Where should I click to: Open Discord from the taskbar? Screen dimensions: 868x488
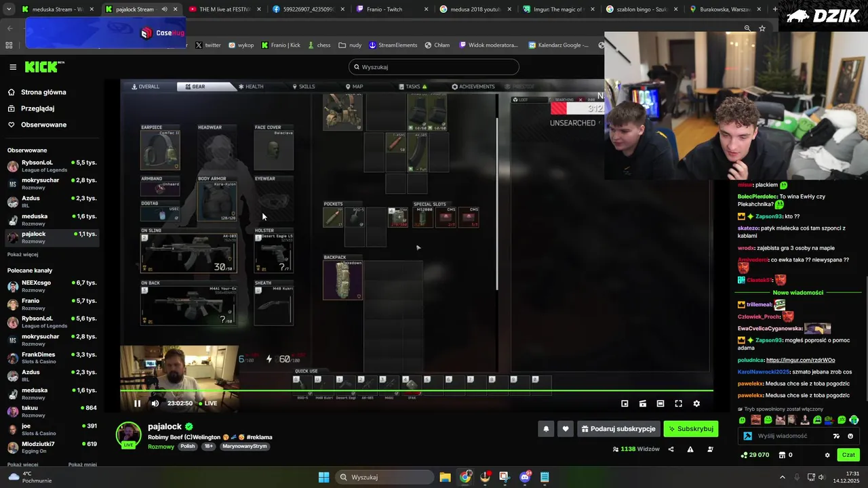(x=525, y=477)
